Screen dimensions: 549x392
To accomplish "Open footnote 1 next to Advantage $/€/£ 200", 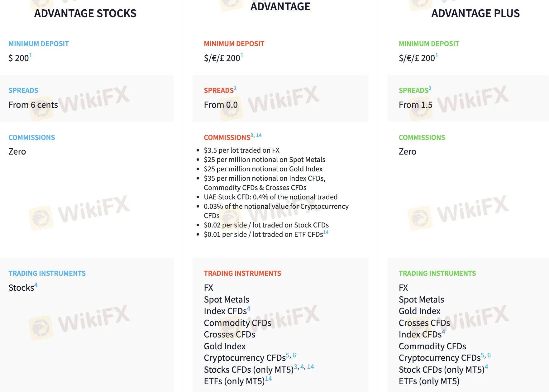I will coord(242,55).
